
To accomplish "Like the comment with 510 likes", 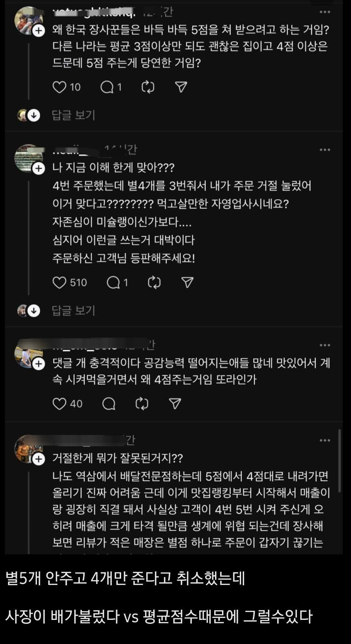I will [x=59, y=283].
